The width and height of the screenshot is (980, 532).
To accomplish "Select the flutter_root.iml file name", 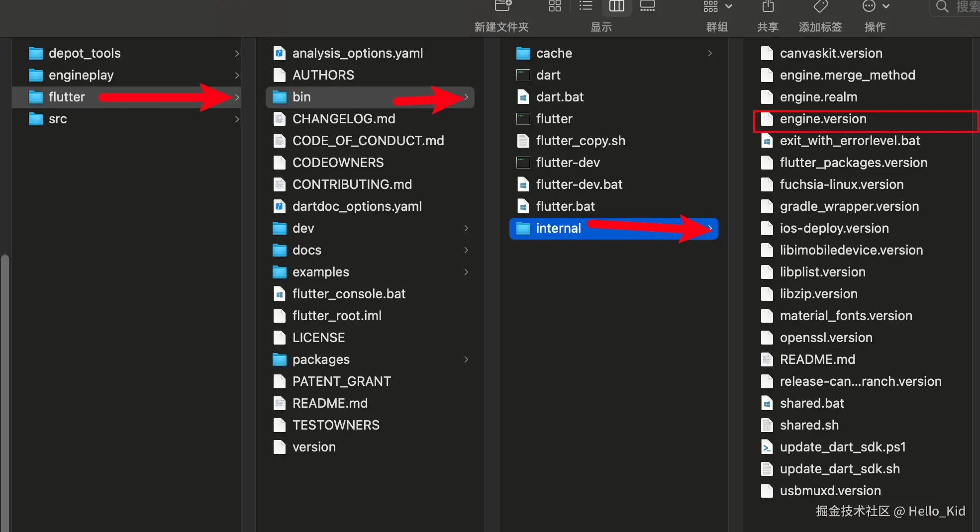I will click(x=337, y=316).
